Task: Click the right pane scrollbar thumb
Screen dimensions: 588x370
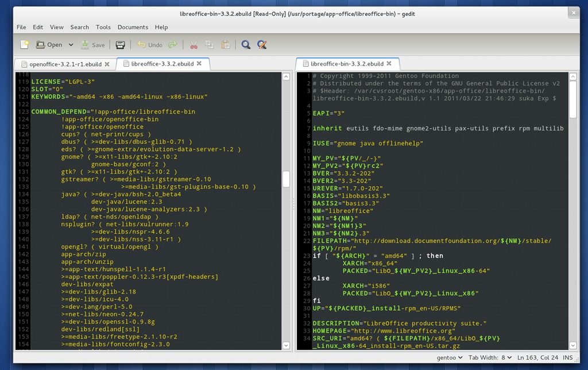Action: click(573, 100)
